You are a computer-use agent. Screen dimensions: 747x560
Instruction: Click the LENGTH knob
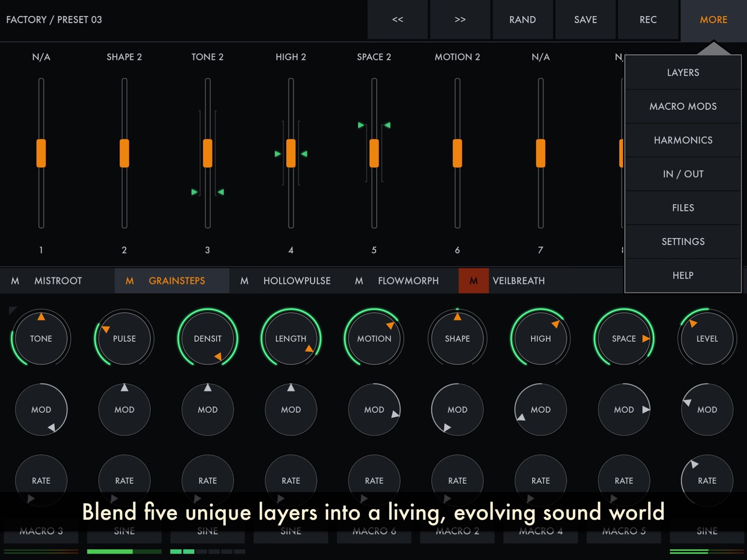(291, 338)
